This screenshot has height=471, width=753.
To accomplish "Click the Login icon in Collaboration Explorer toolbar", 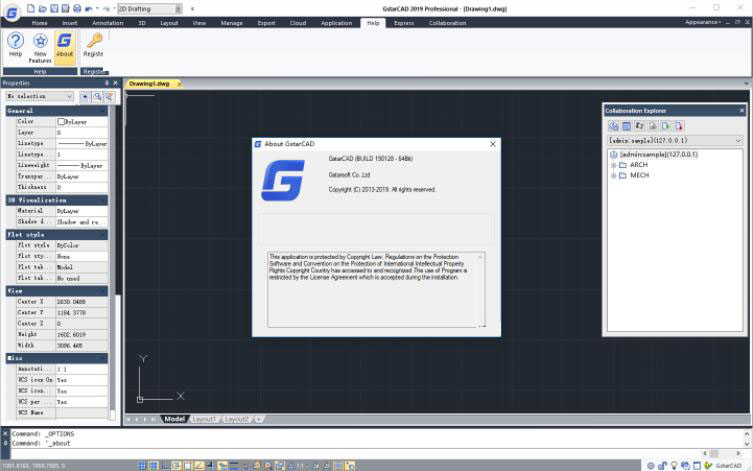I will pos(614,126).
